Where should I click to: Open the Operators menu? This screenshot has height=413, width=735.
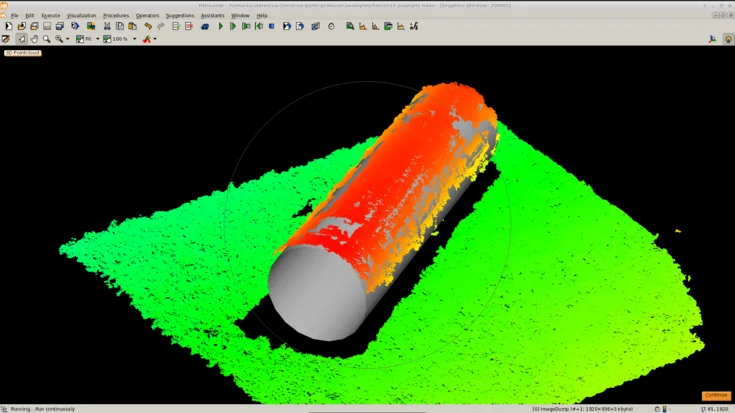pyautogui.click(x=147, y=16)
